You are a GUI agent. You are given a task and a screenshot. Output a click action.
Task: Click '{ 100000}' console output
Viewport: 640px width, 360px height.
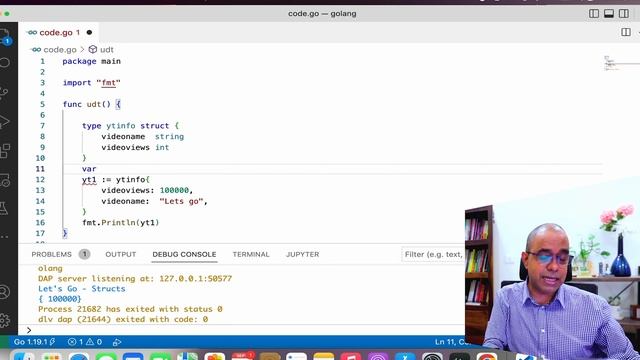click(60, 299)
